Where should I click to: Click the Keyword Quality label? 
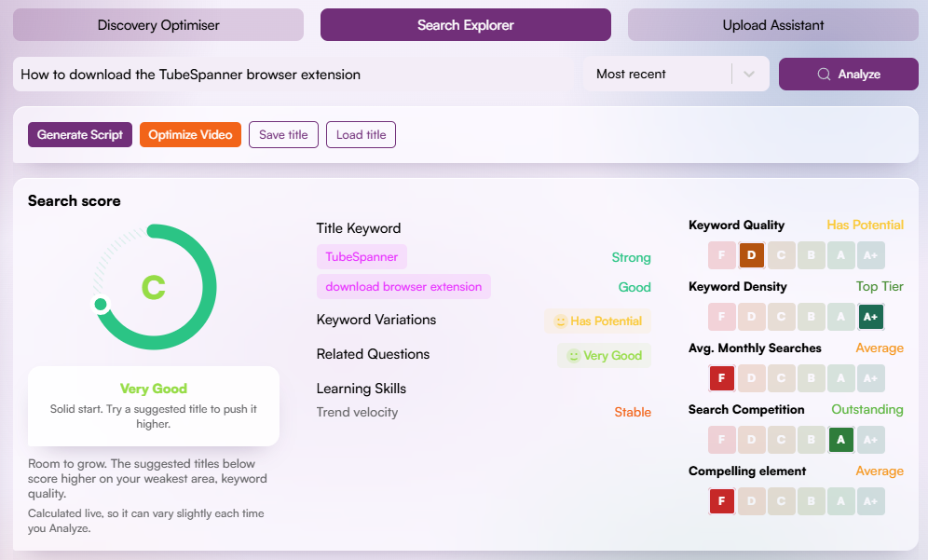click(x=736, y=225)
